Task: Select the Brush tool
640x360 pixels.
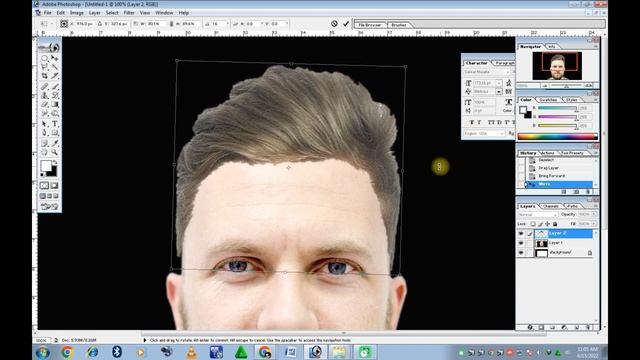Action: [x=55, y=87]
